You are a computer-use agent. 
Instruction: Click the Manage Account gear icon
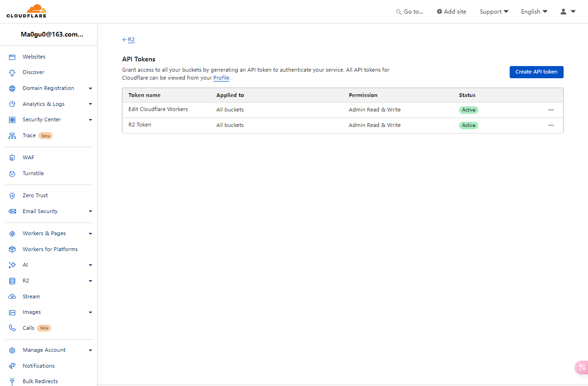pos(12,350)
